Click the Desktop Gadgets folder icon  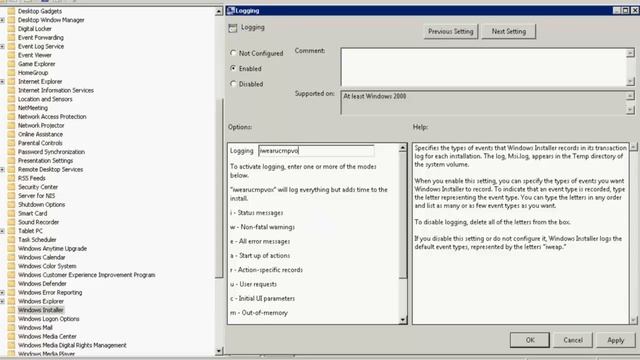(11, 11)
